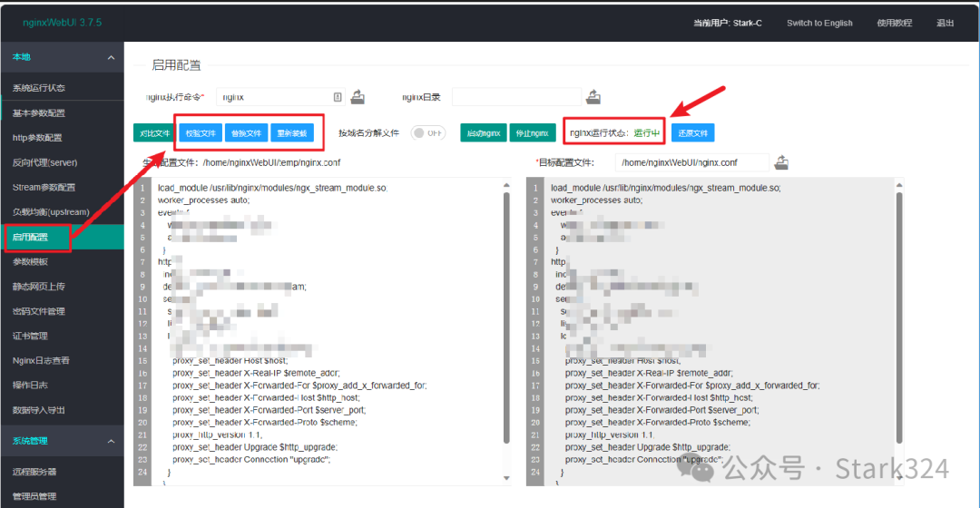This screenshot has height=508, width=980.
Task: Click the 停止nginx button
Action: coord(533,133)
